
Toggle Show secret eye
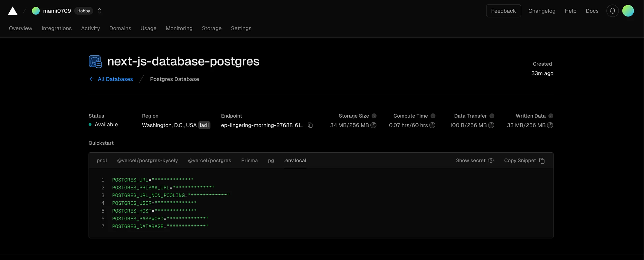click(491, 160)
